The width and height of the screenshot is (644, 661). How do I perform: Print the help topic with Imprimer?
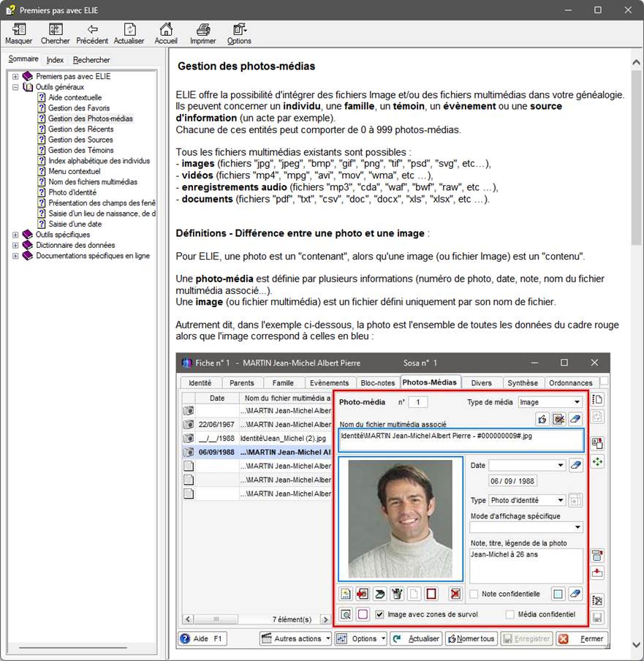[202, 34]
